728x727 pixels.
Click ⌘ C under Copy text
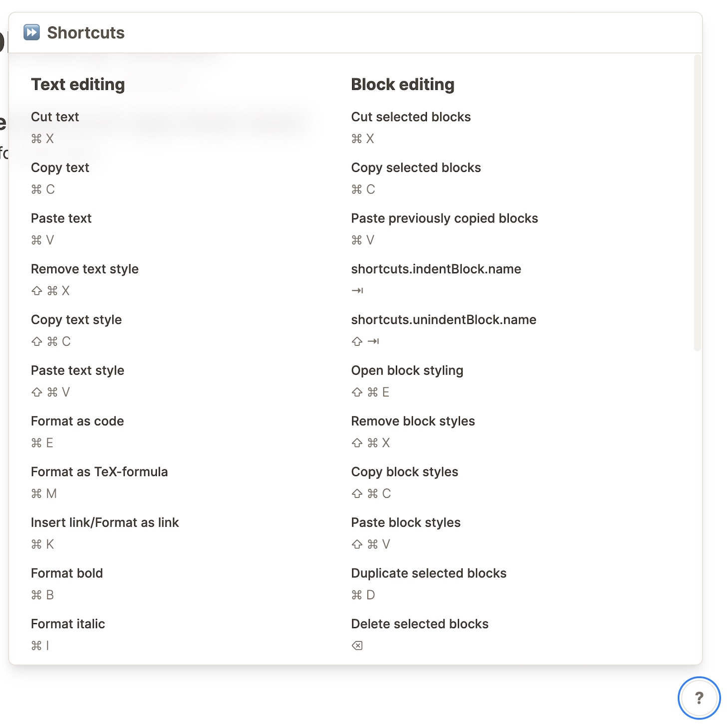tap(43, 189)
